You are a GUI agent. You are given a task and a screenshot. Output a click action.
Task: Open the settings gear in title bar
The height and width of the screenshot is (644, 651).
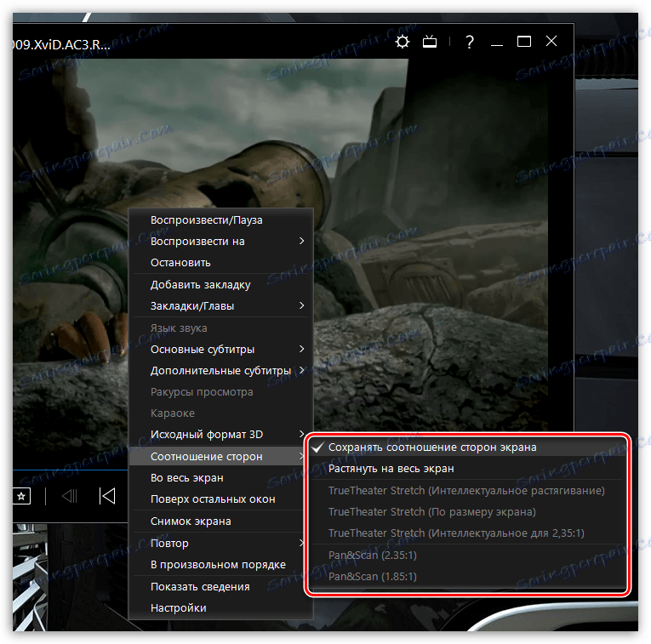(402, 42)
